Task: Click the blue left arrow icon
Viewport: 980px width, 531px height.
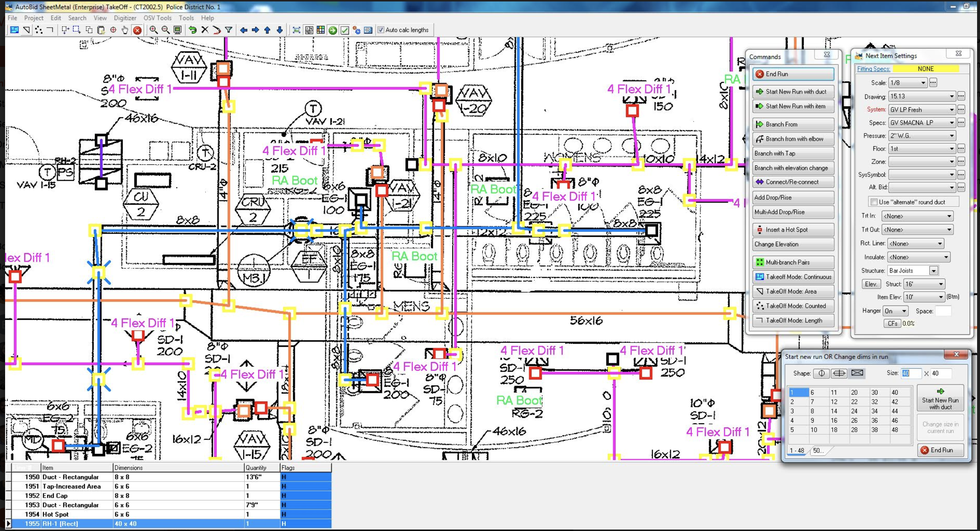Action: (243, 30)
